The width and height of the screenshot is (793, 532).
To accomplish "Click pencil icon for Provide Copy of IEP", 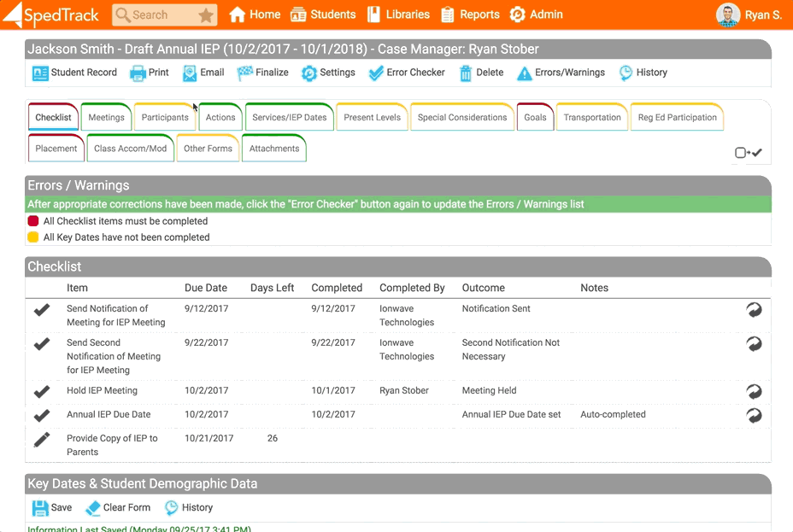I will (42, 440).
